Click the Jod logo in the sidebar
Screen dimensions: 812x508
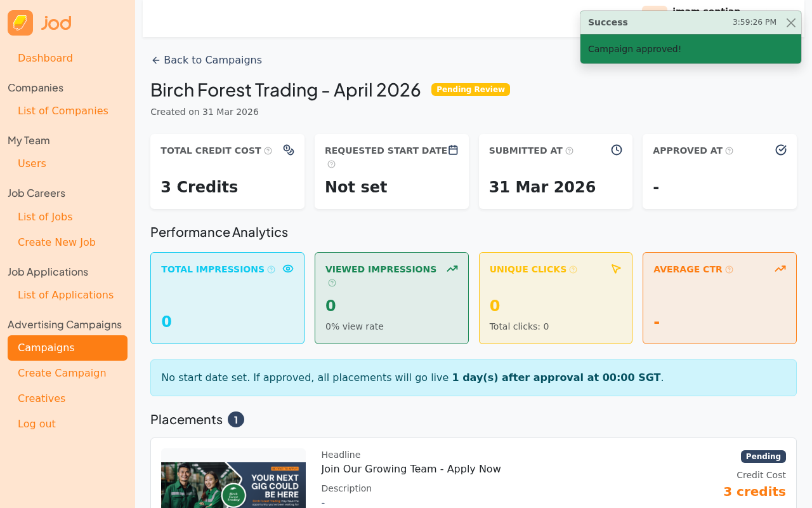point(39,22)
